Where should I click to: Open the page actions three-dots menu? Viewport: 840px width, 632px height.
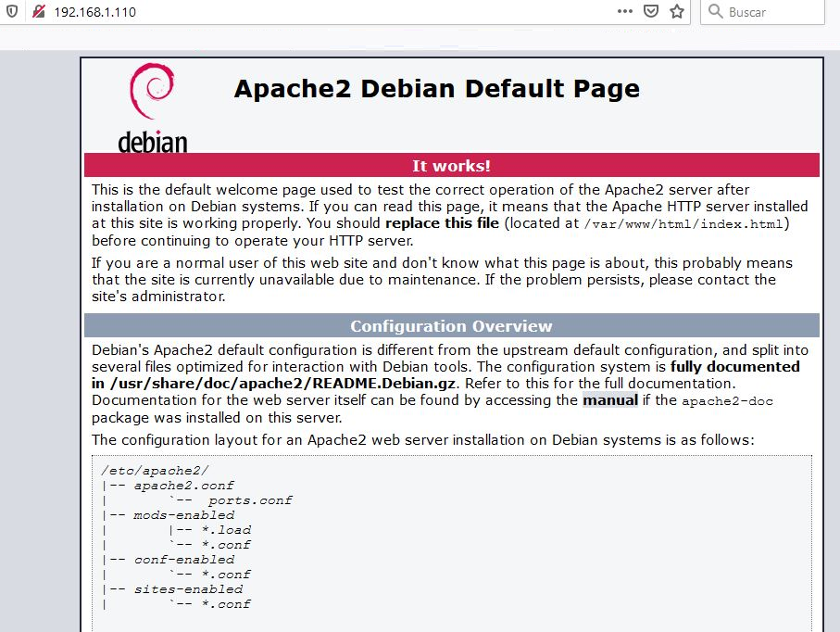(624, 11)
